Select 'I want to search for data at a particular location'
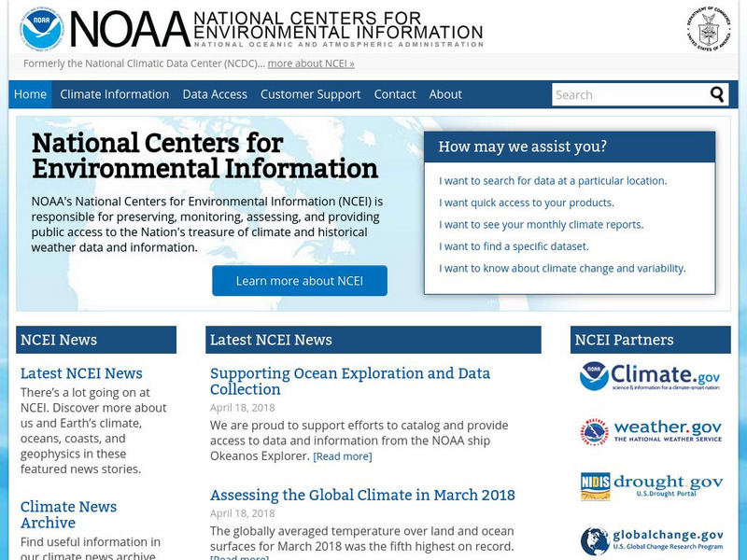747x560 pixels. (x=553, y=181)
